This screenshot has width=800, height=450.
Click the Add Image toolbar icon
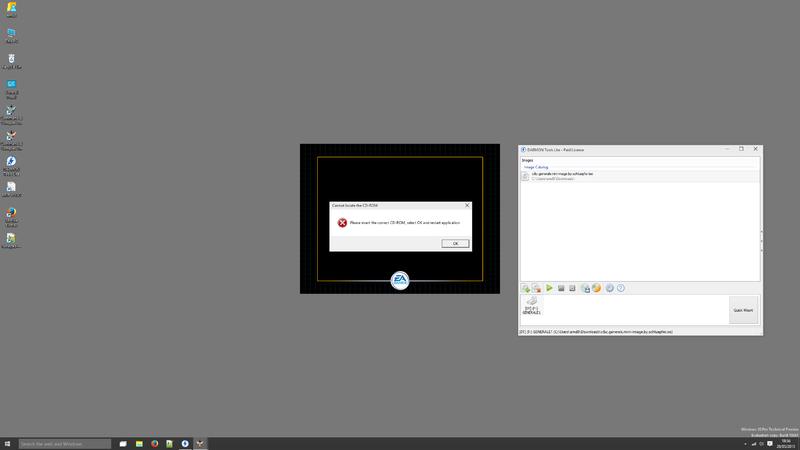tap(525, 288)
